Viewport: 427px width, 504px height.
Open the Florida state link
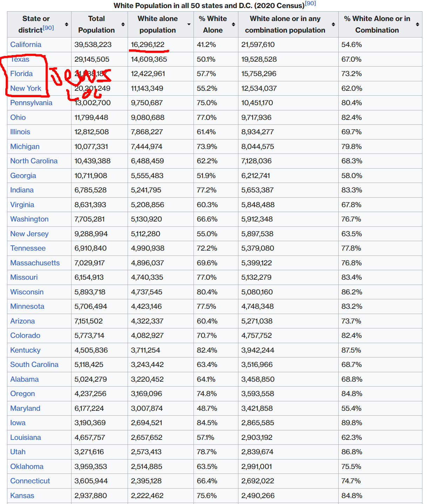pyautogui.click(x=21, y=74)
